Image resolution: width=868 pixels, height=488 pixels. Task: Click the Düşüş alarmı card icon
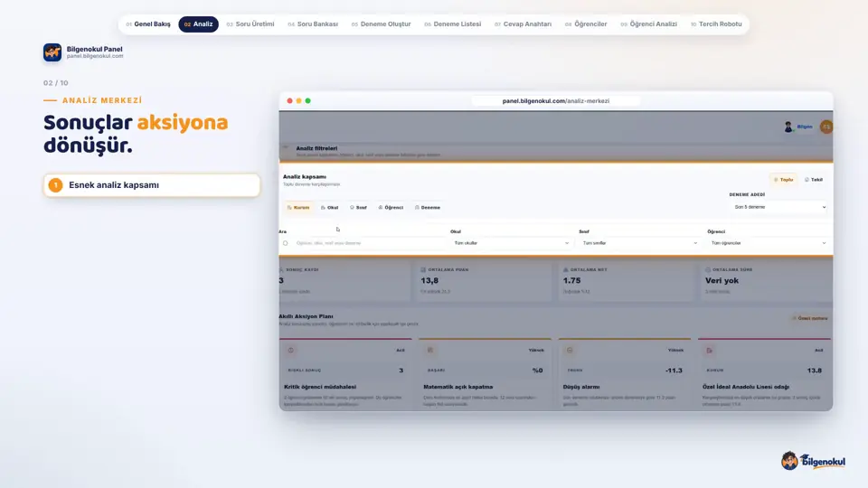(570, 351)
